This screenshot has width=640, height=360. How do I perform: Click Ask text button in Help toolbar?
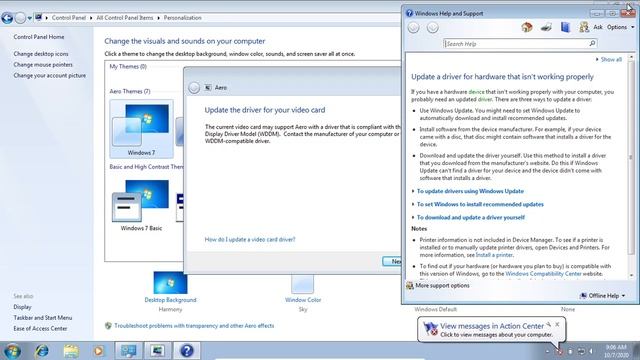pyautogui.click(x=598, y=27)
